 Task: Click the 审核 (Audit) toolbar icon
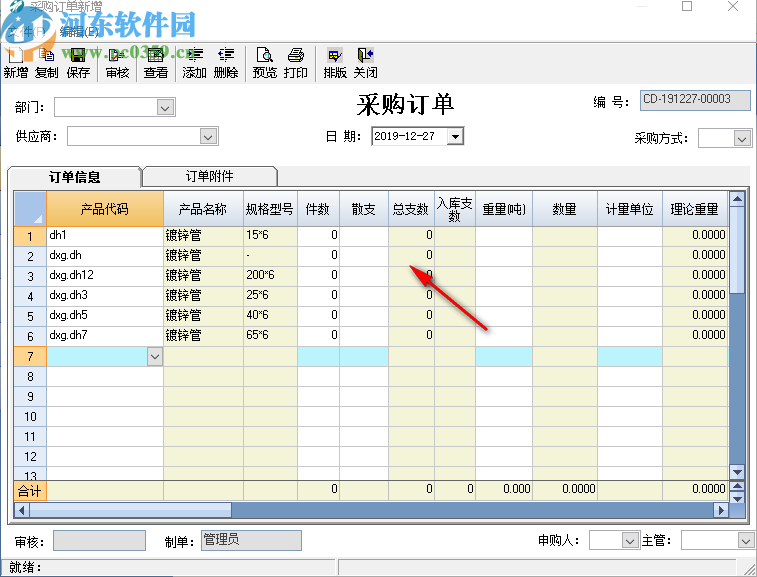(x=117, y=63)
